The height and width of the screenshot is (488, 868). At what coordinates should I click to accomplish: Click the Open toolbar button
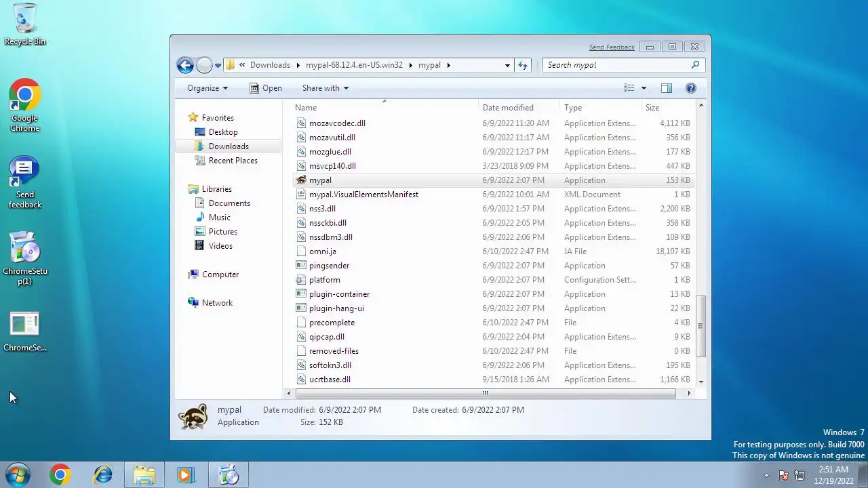coord(265,88)
